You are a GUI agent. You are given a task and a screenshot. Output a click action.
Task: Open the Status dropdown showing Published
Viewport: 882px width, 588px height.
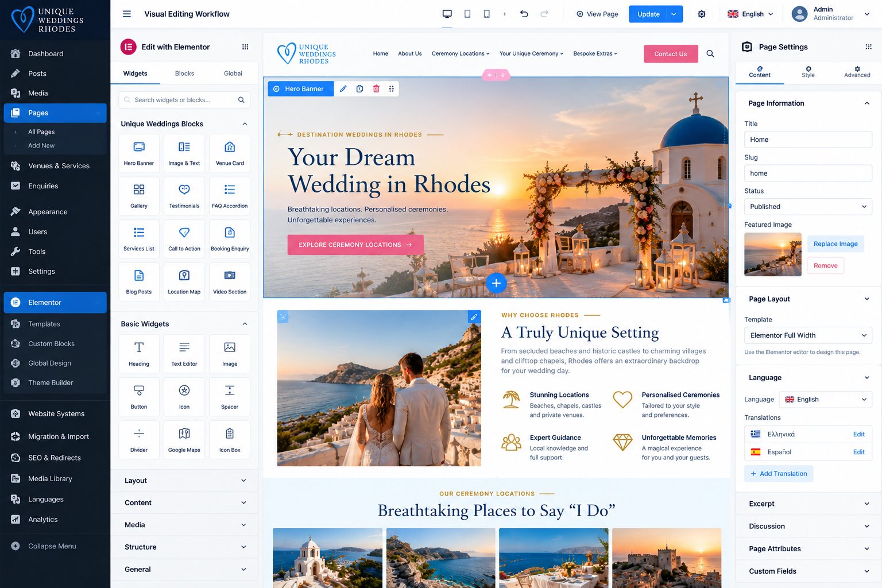coord(808,207)
